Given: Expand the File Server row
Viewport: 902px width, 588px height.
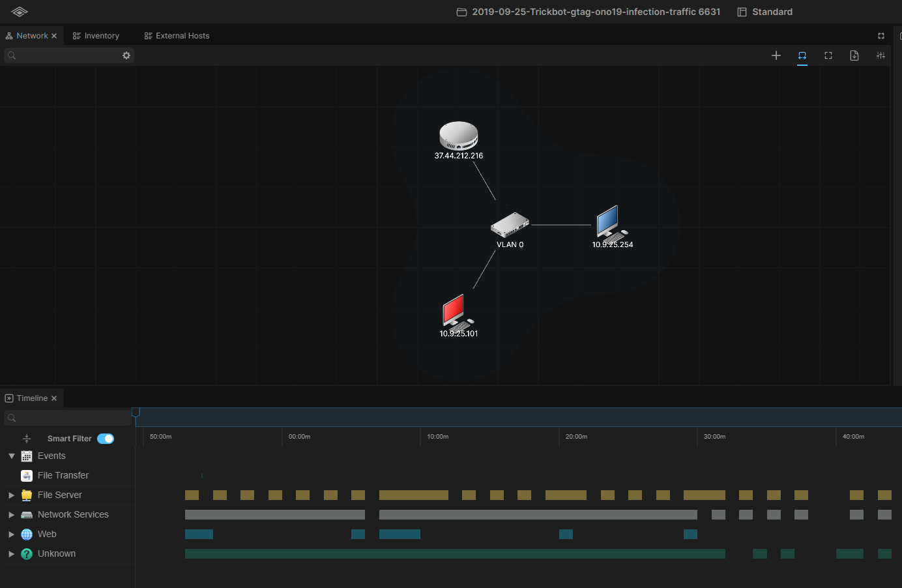Looking at the screenshot, I should (x=12, y=495).
